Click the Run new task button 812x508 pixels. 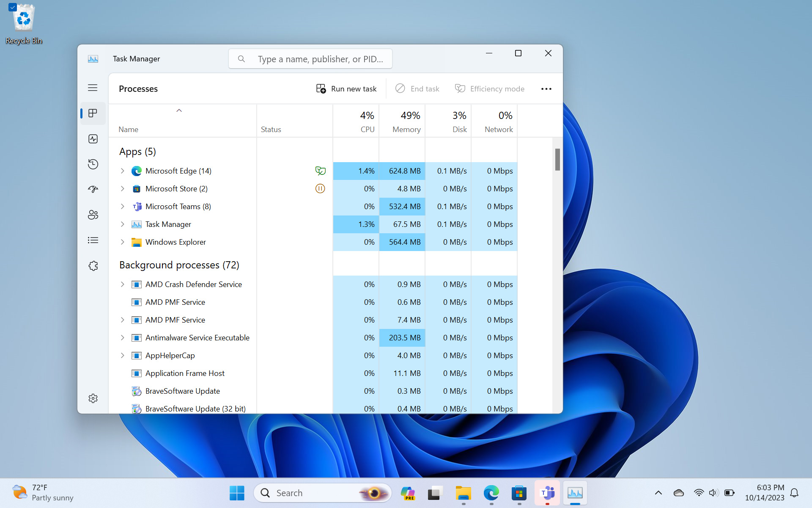(x=346, y=89)
